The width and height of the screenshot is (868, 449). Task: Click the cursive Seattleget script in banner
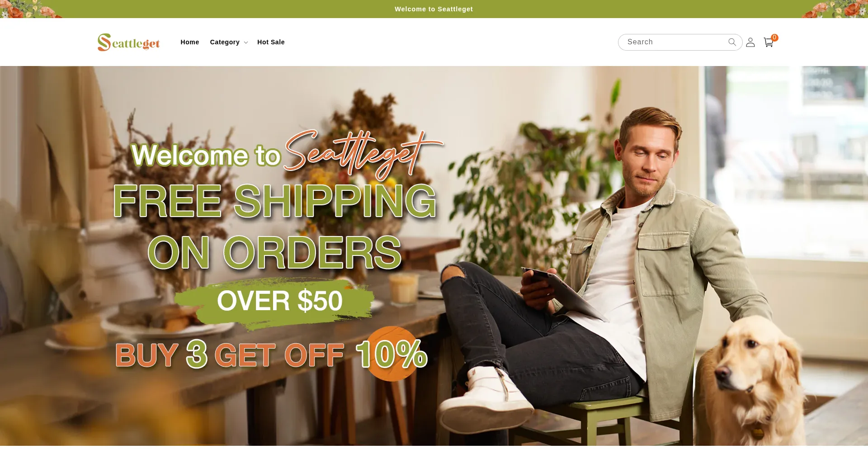pos(362,155)
